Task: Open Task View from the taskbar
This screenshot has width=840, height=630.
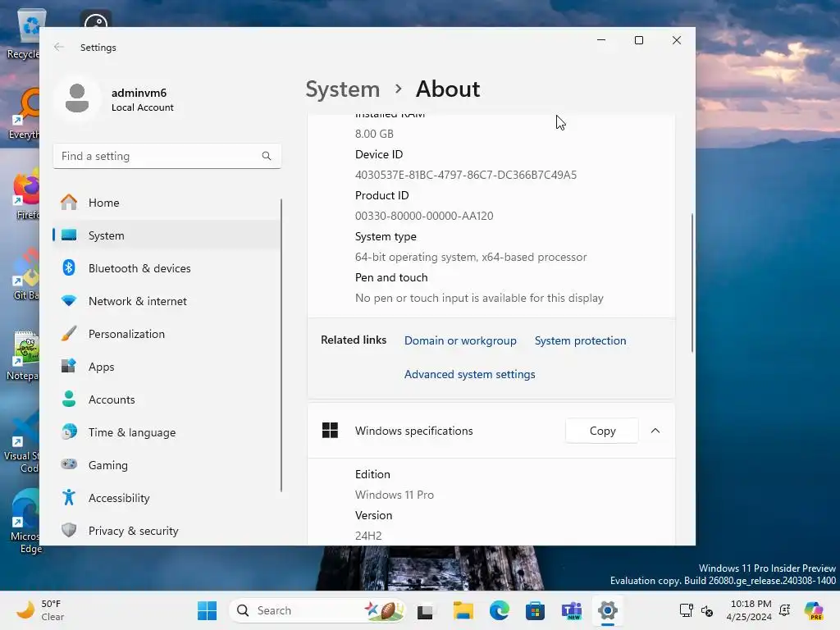Action: pyautogui.click(x=426, y=610)
